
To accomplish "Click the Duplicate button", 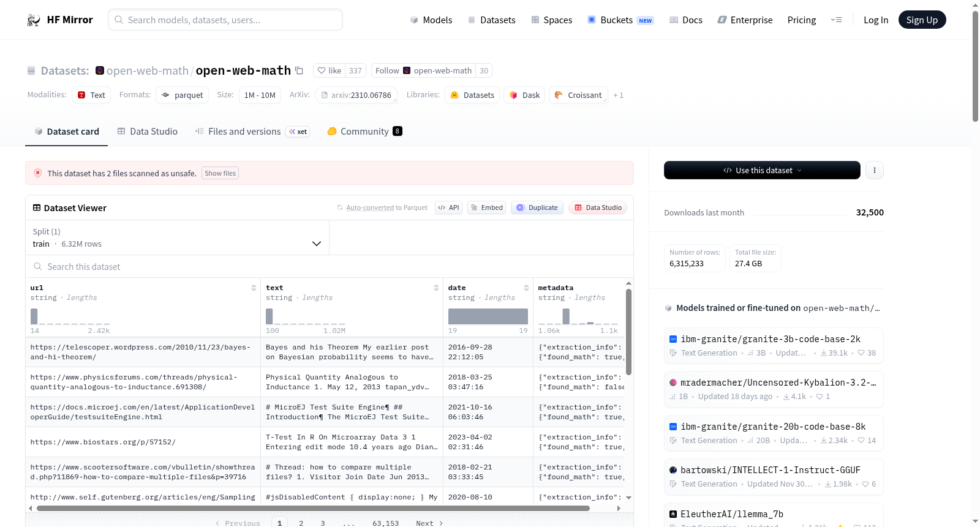I will pos(537,207).
